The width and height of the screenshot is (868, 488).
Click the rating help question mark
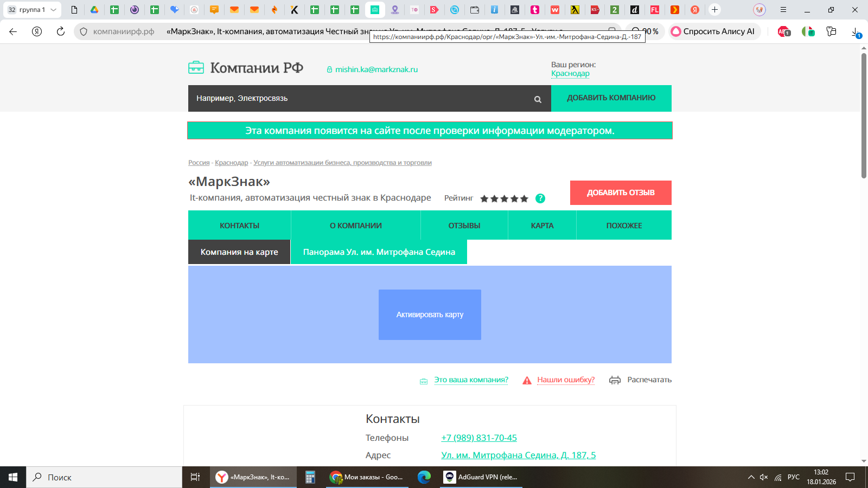[540, 198]
